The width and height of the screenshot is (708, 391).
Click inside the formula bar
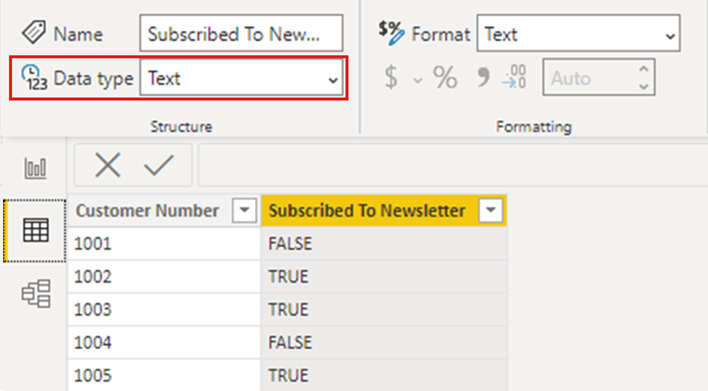(453, 165)
